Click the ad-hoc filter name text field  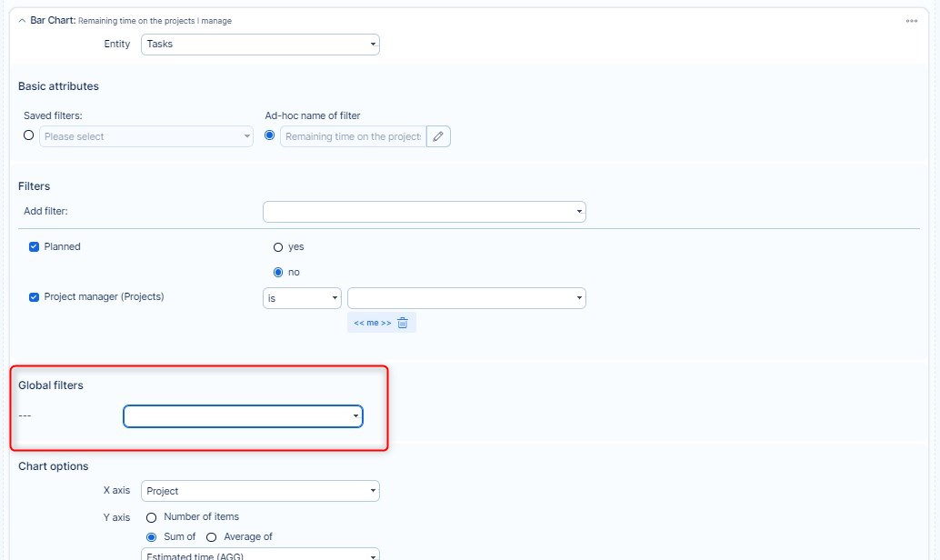(x=352, y=136)
